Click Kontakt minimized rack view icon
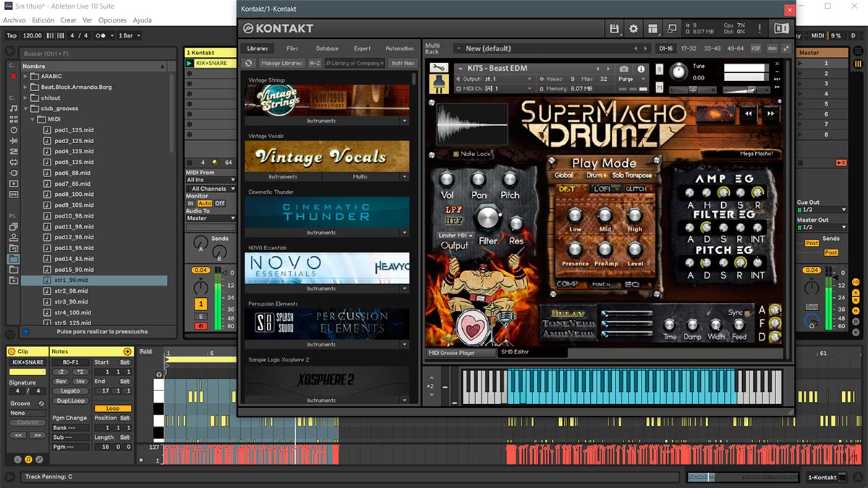Screen dimensions: 868x488 (672, 28)
